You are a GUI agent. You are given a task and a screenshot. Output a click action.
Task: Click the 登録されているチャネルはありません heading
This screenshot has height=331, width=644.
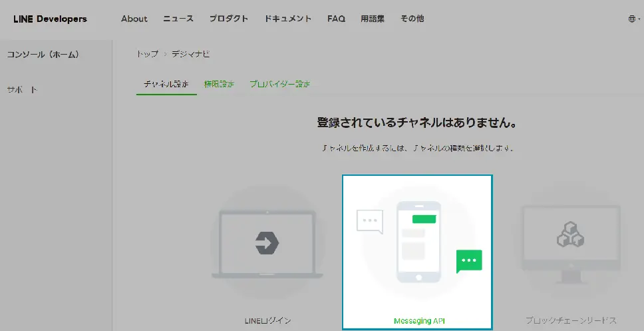[x=417, y=123]
